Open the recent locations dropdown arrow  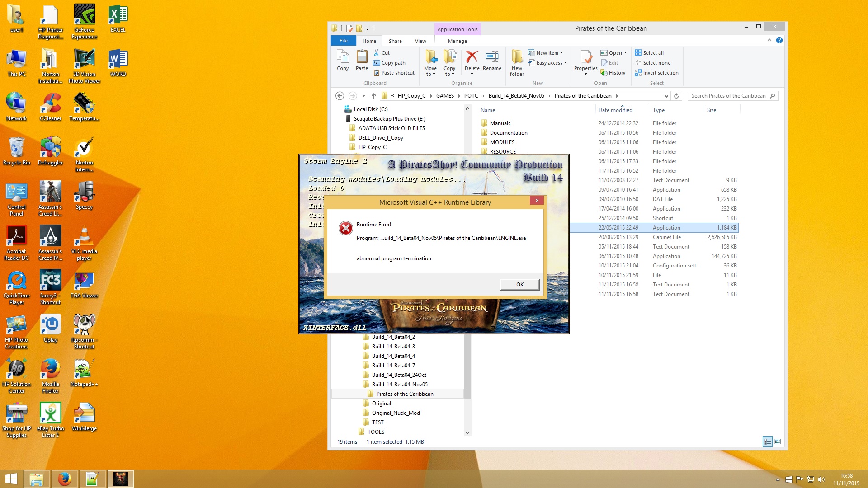pyautogui.click(x=363, y=96)
